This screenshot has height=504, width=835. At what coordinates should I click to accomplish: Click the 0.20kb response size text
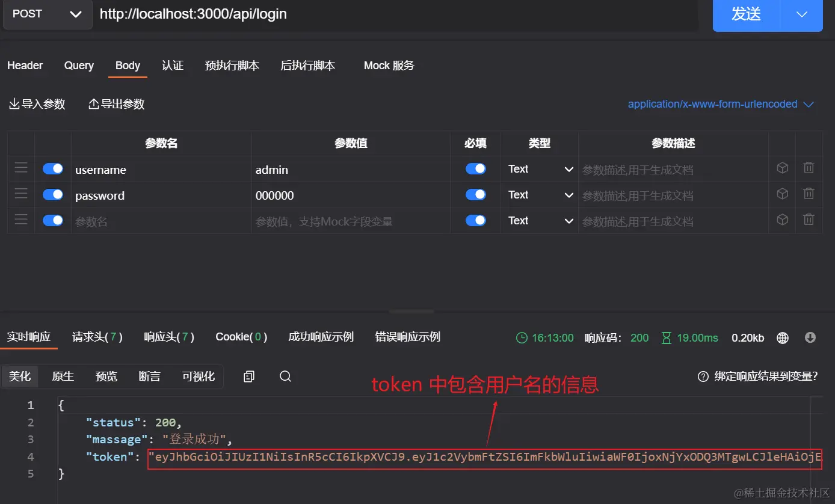[748, 338]
